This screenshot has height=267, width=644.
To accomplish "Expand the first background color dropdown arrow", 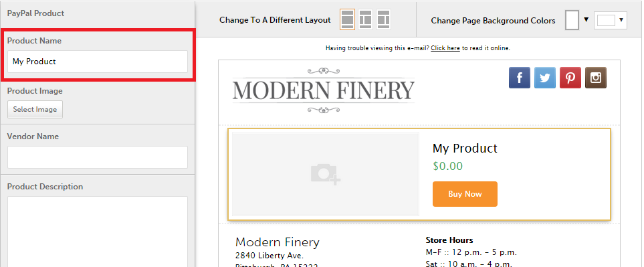I will pos(586,19).
